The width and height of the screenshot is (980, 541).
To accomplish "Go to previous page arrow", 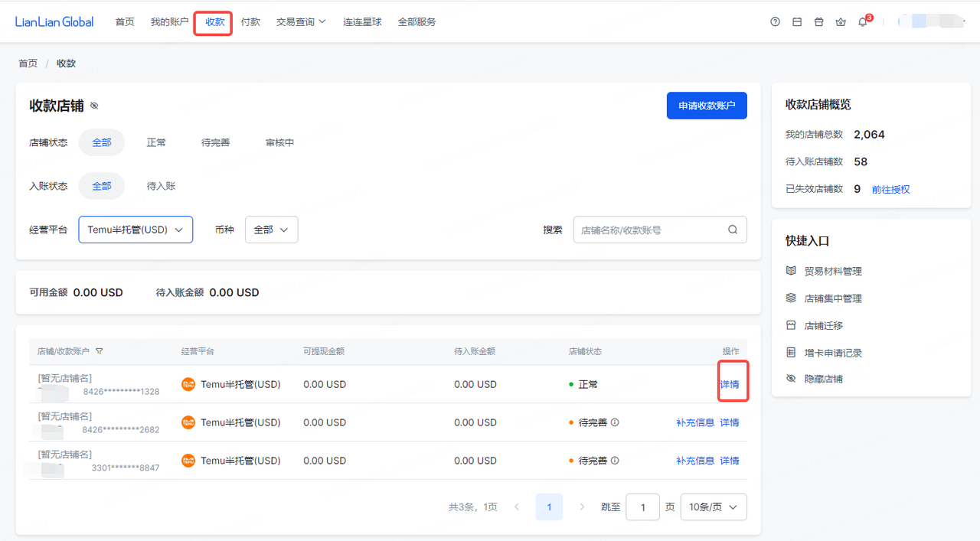I will pos(517,507).
